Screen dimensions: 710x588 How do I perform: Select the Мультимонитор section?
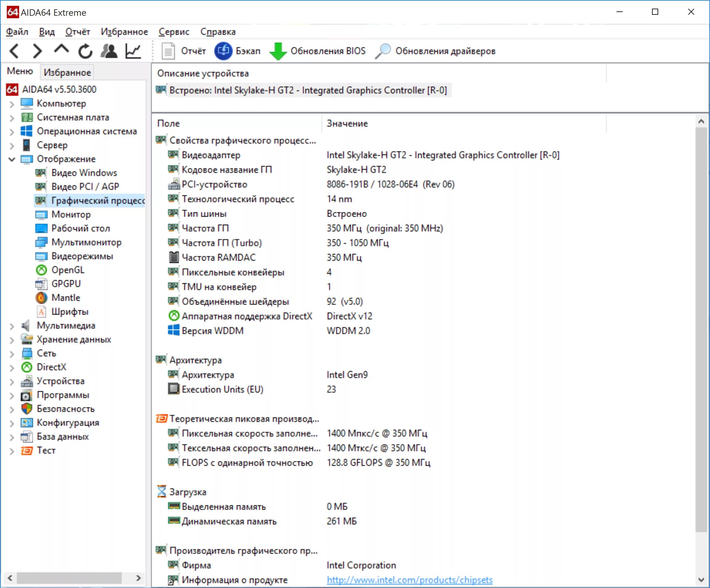(x=75, y=242)
